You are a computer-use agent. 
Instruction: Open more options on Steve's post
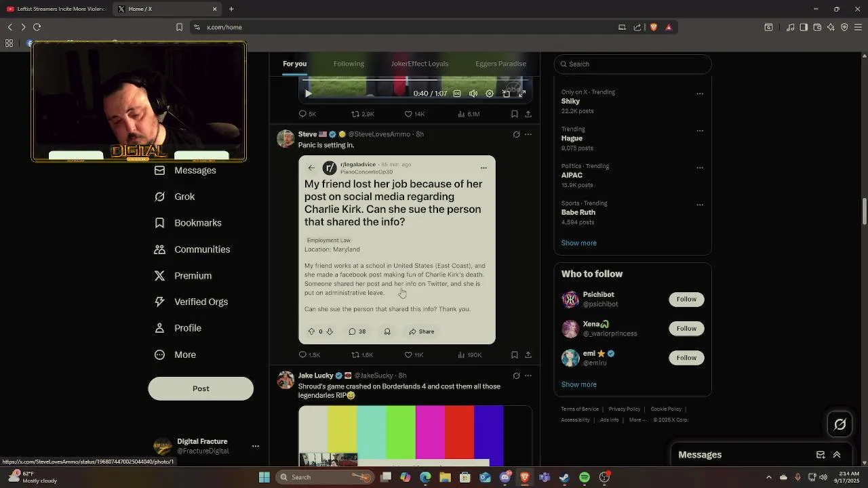coord(528,134)
